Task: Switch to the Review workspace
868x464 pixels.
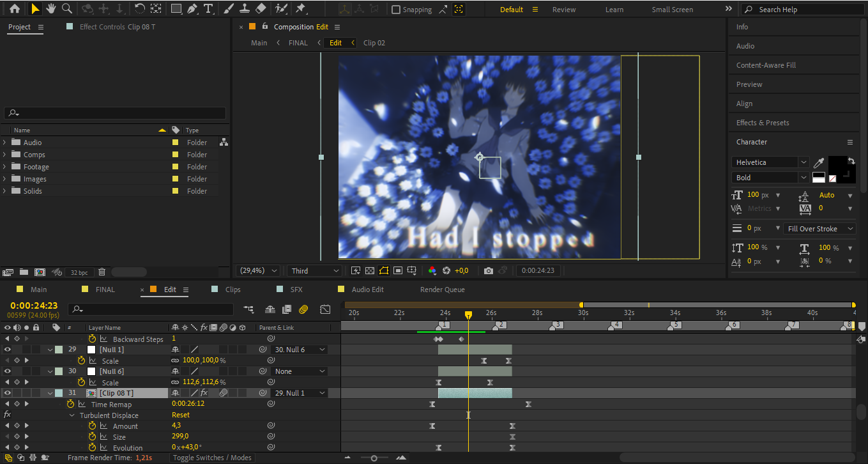Action: [563, 10]
